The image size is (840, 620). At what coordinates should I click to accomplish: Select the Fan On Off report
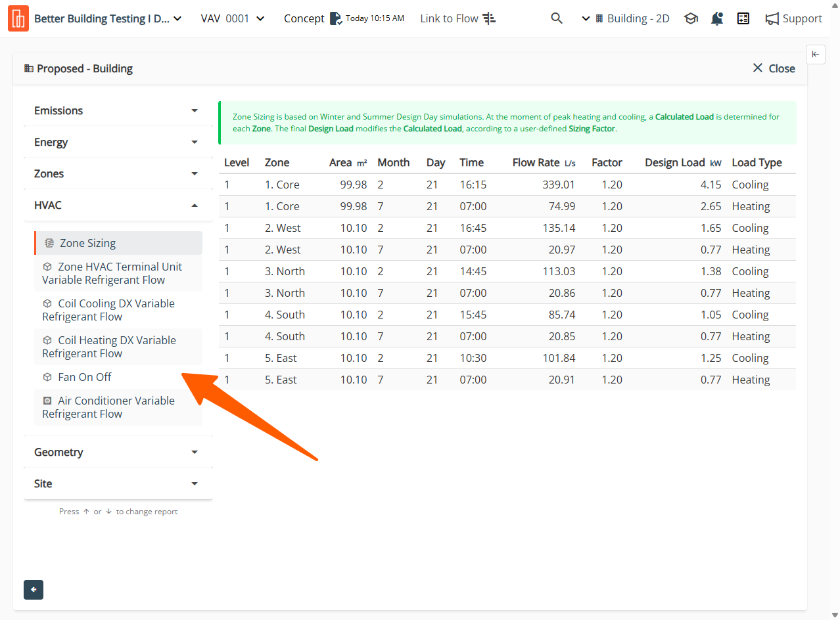click(85, 377)
